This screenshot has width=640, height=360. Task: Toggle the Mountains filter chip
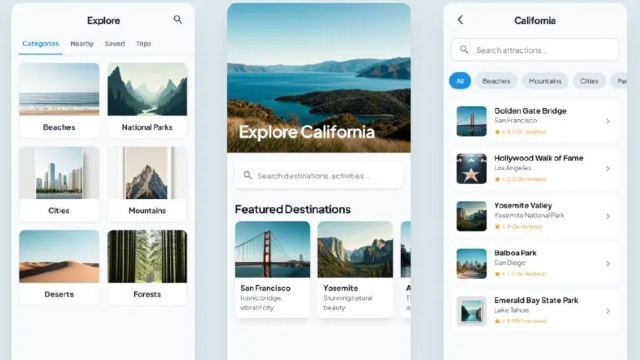tap(545, 81)
